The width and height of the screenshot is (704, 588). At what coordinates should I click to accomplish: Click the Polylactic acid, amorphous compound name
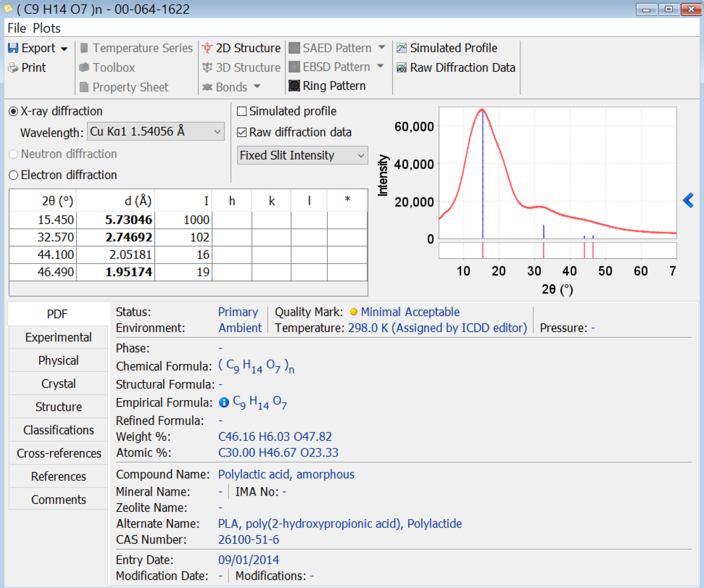[x=286, y=474]
